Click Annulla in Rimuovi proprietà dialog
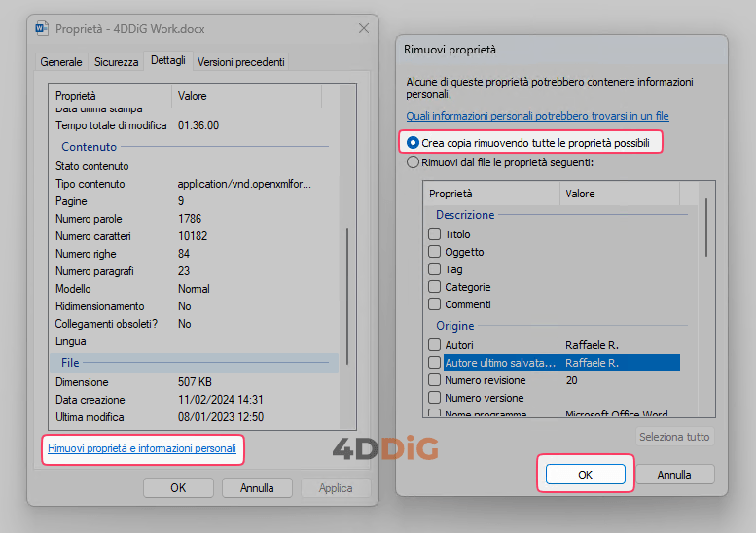756x533 pixels. (674, 475)
